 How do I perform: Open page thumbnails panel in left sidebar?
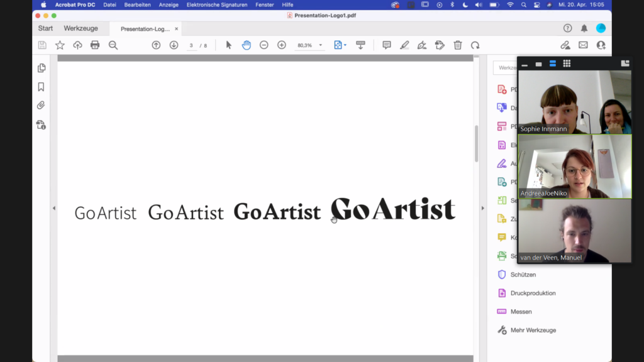(41, 68)
